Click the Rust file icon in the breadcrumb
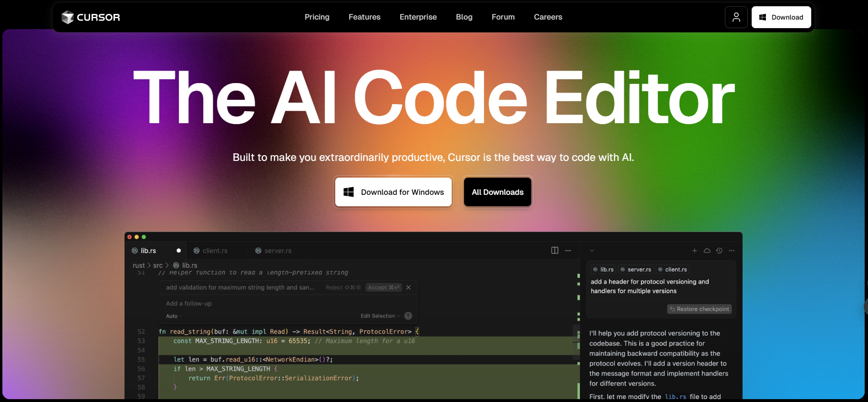Screen dimensions: 868x402 tap(176, 265)
